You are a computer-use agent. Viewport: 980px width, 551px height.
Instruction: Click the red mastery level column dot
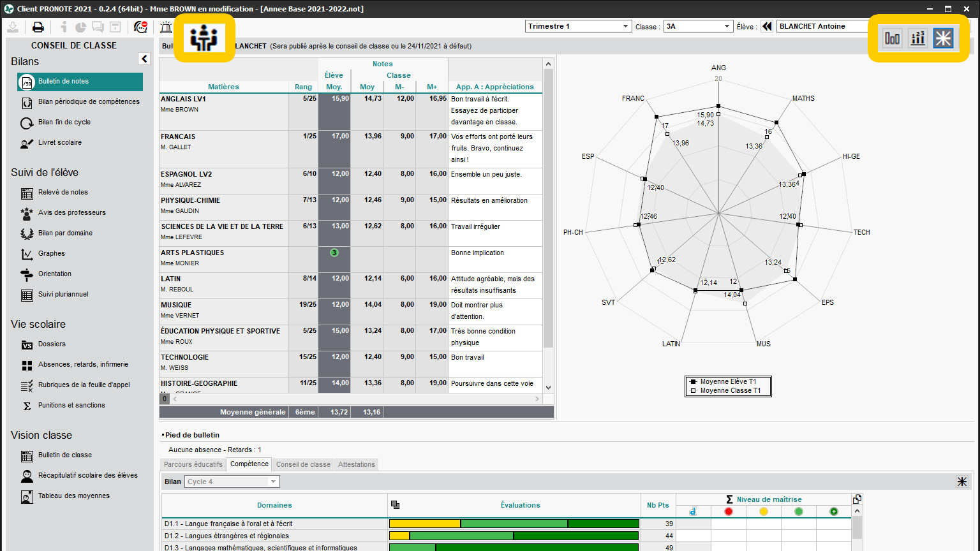click(x=729, y=511)
